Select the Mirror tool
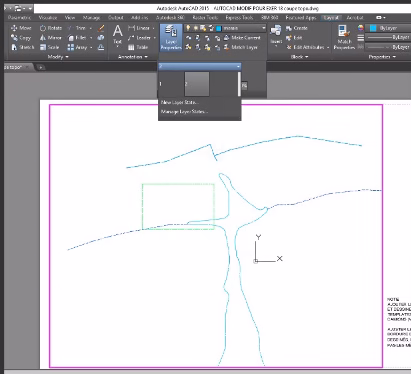Screen dimensions: 412x374 (x=51, y=38)
